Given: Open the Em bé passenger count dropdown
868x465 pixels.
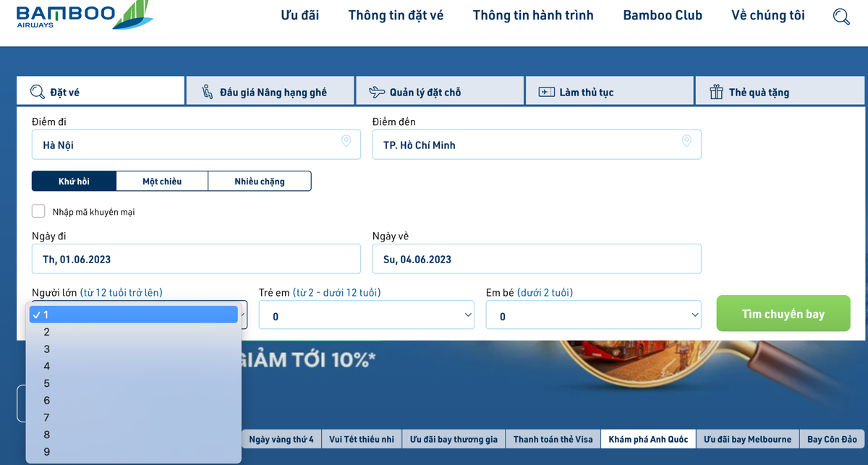Looking at the screenshot, I should click(593, 315).
